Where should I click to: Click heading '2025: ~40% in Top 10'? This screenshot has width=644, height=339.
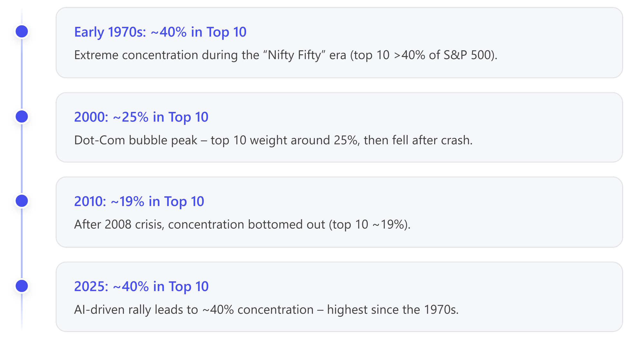pyautogui.click(x=141, y=287)
